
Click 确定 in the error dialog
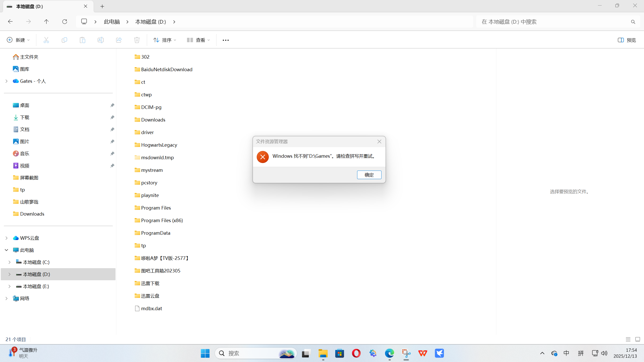point(369,175)
